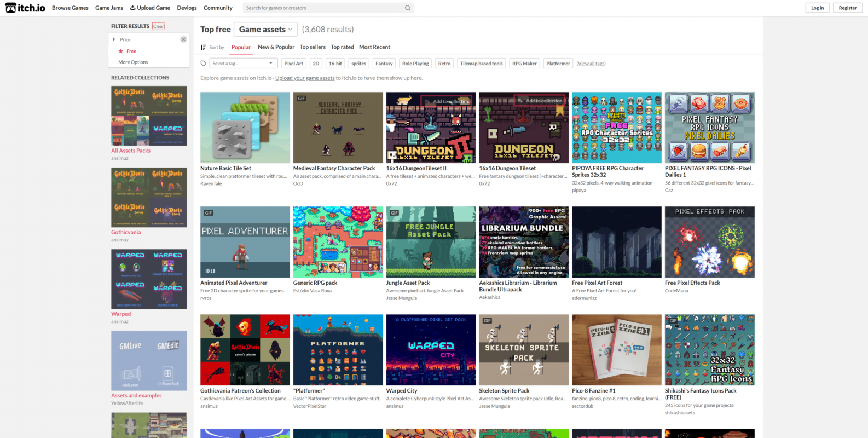Filter by Fantasy tag
The height and width of the screenshot is (438, 868).
point(384,64)
